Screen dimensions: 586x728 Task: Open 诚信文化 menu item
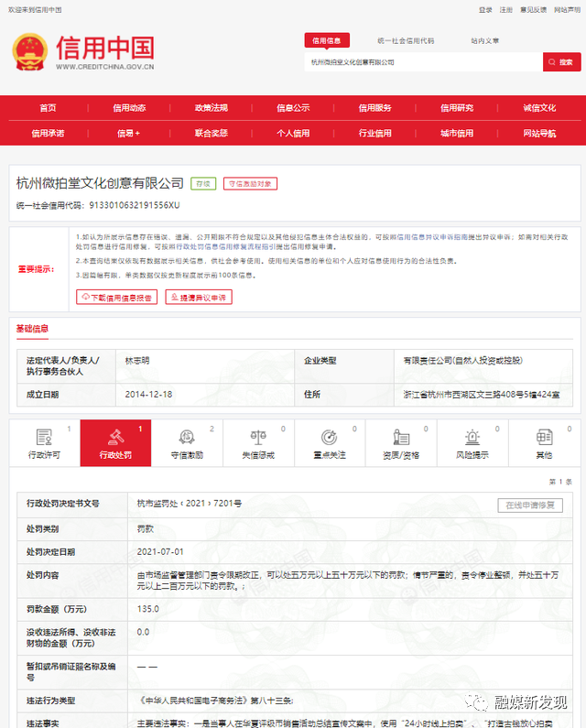point(539,108)
